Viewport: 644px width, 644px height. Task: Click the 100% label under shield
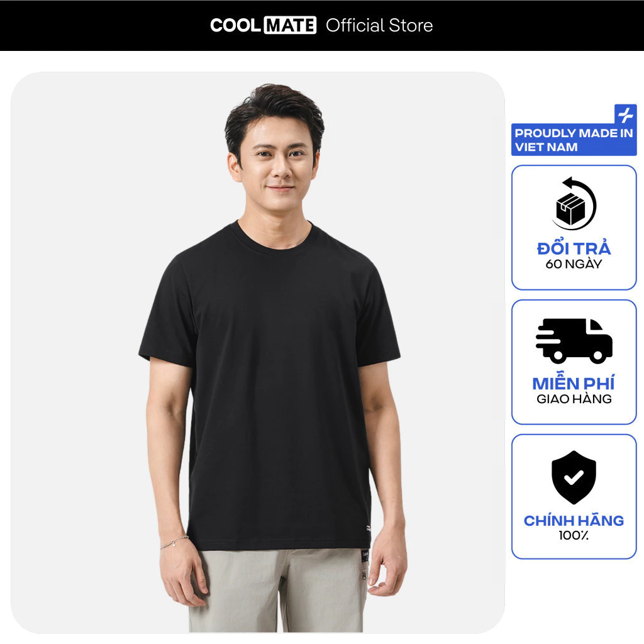tap(574, 535)
